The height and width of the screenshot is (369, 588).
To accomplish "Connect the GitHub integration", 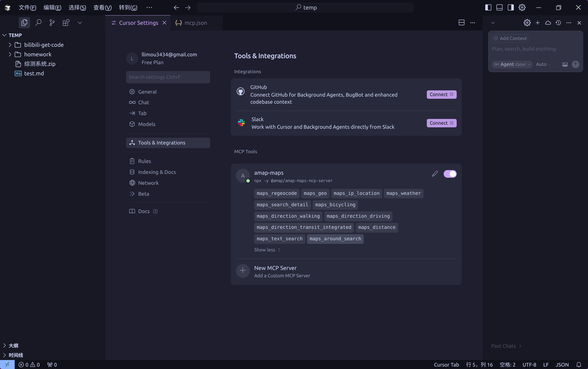I will coord(441,94).
